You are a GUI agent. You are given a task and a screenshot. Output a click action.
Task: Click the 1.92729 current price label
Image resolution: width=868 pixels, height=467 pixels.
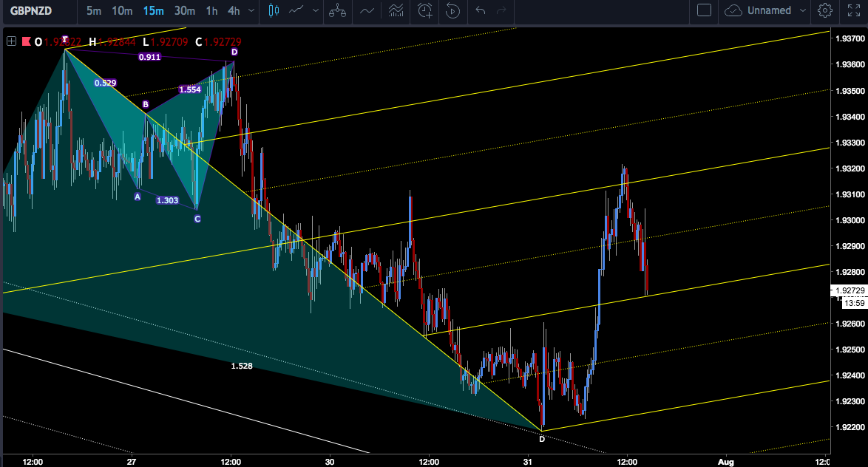click(850, 290)
